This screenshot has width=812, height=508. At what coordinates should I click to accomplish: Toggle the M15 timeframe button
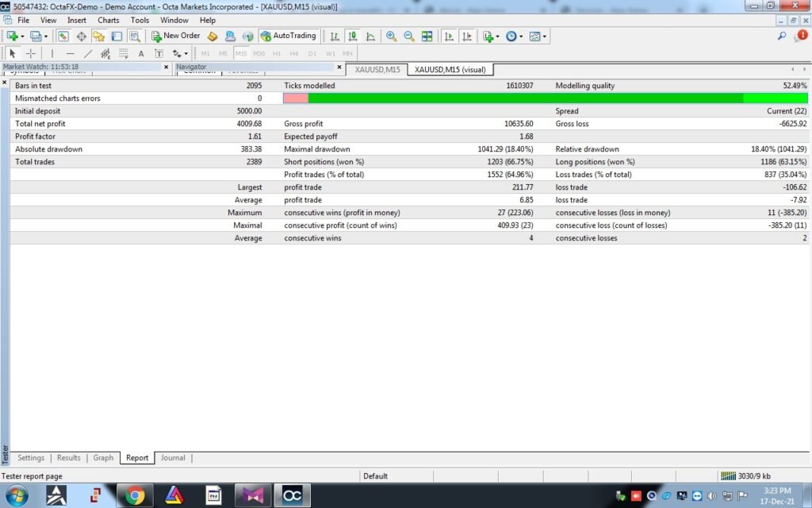click(241, 53)
